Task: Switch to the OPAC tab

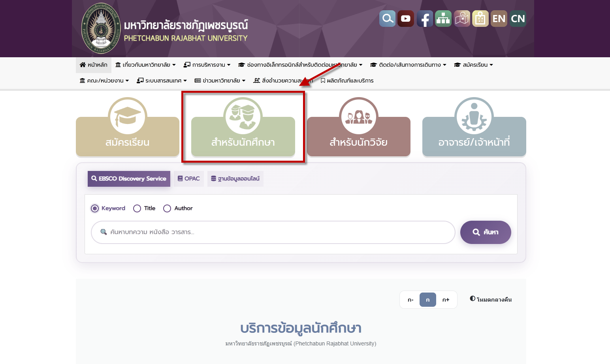Action: (189, 179)
